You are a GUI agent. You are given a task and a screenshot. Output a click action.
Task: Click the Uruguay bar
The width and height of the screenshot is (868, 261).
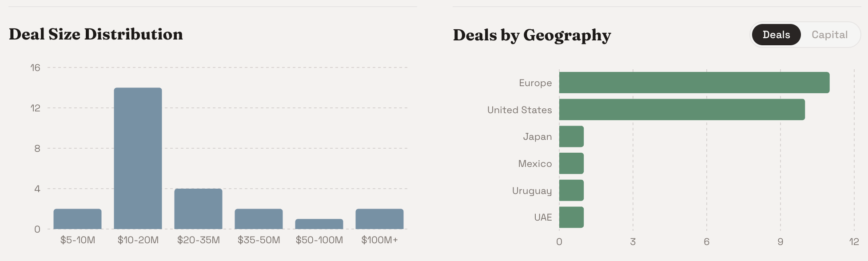click(x=571, y=190)
